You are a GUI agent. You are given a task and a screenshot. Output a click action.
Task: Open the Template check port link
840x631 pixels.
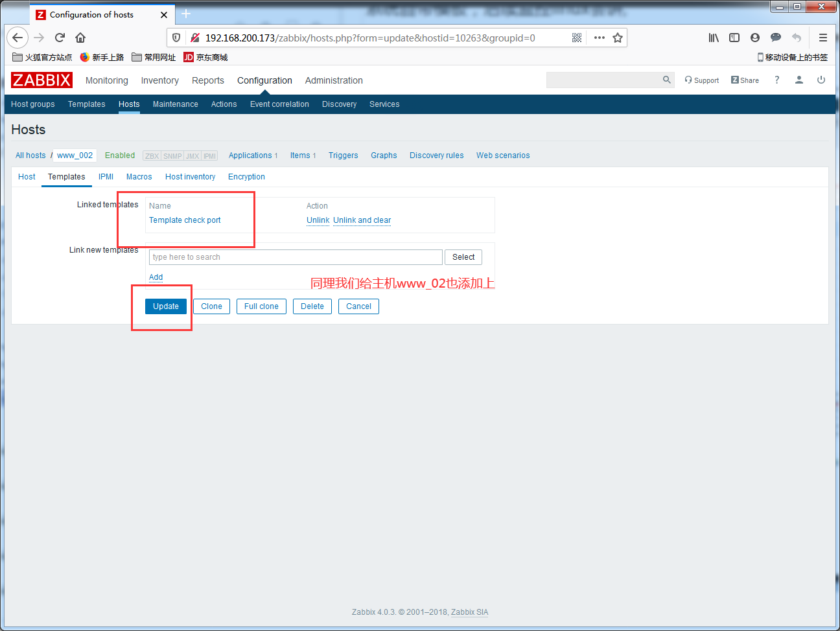click(x=185, y=220)
